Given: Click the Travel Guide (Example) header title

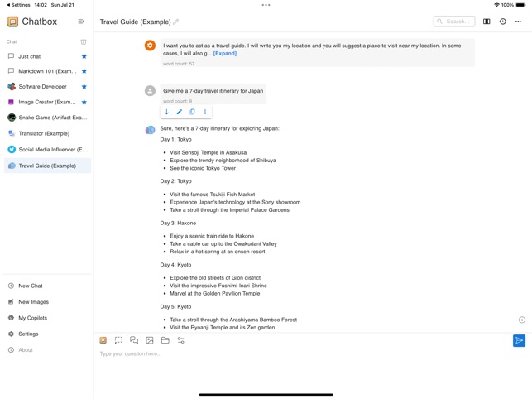Looking at the screenshot, I should point(135,22).
